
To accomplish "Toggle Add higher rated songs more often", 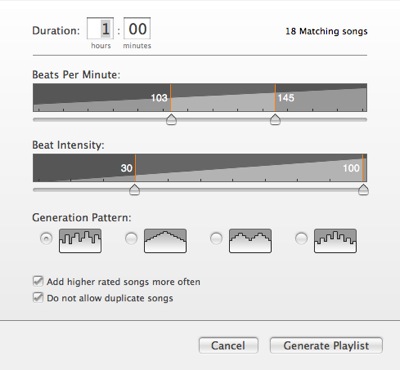I will 38,281.
